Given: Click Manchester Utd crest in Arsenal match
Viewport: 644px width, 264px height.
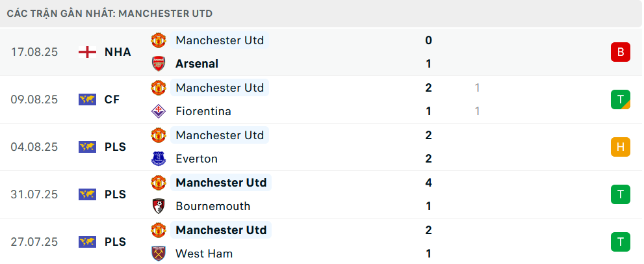Looking at the screenshot, I should 159,40.
